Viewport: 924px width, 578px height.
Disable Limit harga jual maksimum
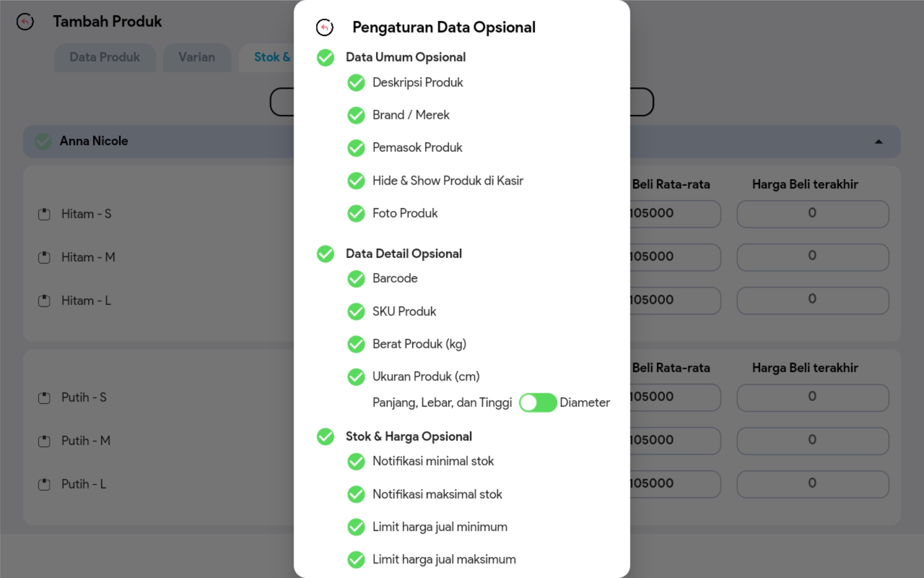tap(356, 560)
